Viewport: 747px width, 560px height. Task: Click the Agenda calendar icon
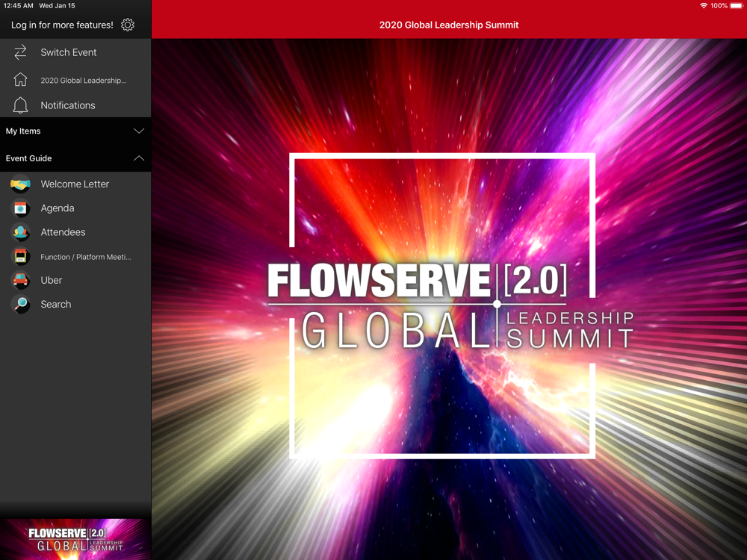pyautogui.click(x=20, y=208)
